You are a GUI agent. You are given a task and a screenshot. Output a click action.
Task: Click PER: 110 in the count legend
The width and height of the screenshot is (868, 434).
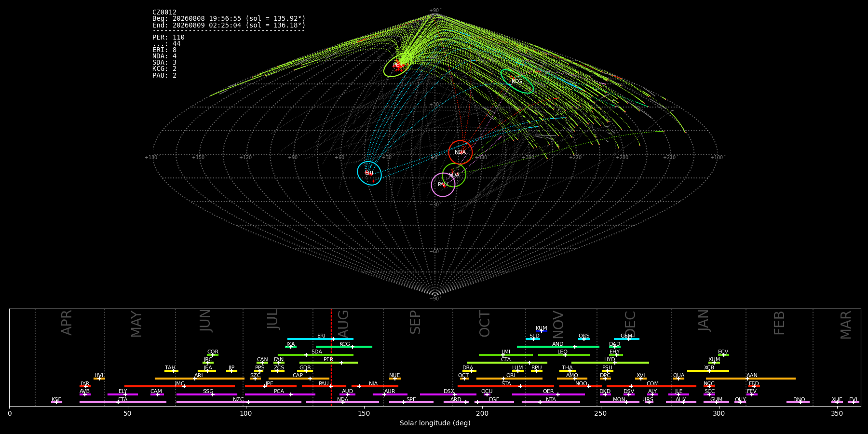point(168,37)
